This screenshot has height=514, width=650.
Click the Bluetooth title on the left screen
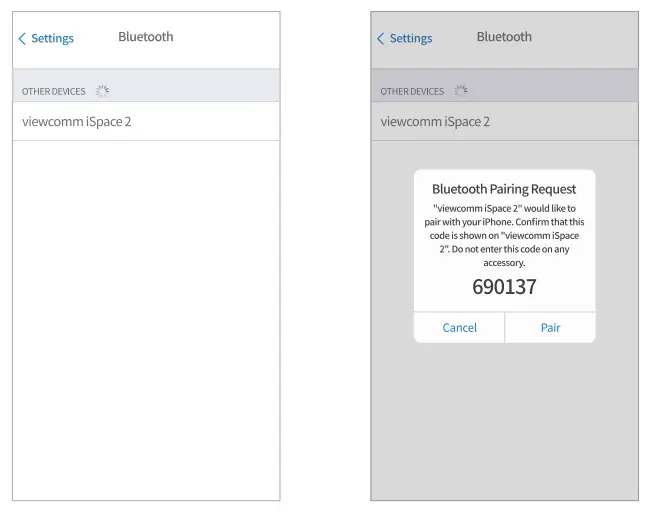(x=146, y=37)
